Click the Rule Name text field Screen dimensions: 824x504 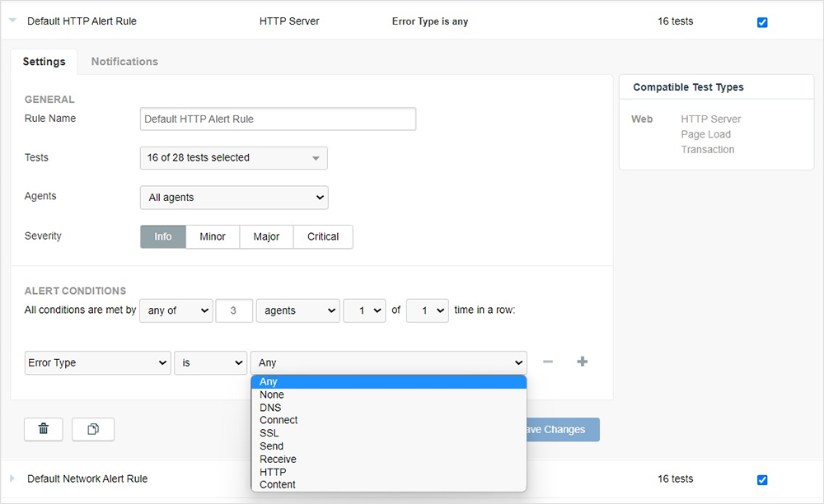tap(278, 119)
